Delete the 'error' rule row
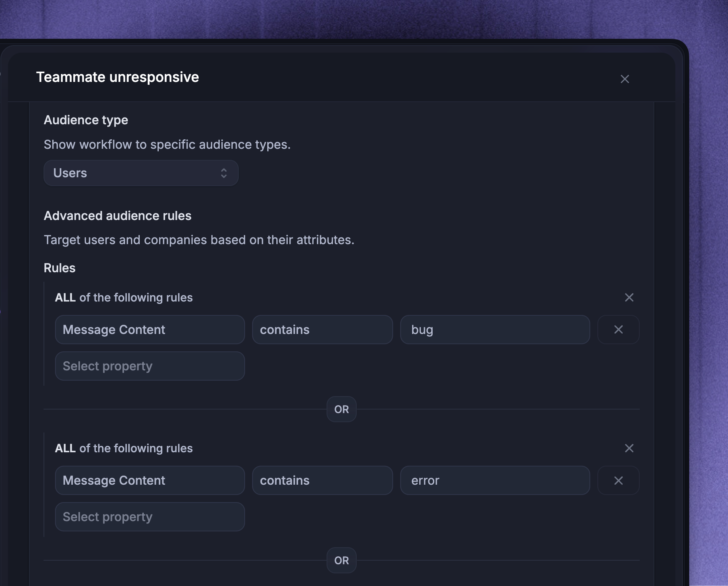 618,480
